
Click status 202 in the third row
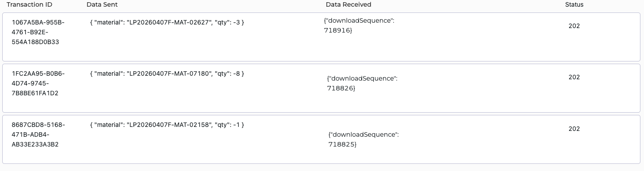[x=574, y=129]
